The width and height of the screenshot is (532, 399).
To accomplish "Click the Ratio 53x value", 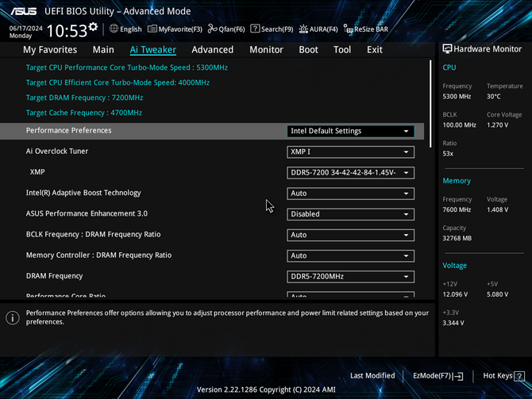I will (448, 154).
